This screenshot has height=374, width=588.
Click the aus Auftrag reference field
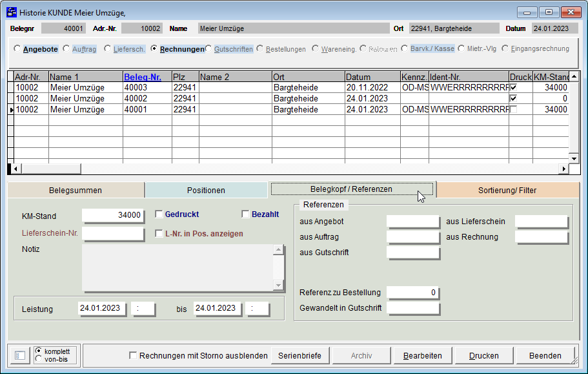(413, 236)
